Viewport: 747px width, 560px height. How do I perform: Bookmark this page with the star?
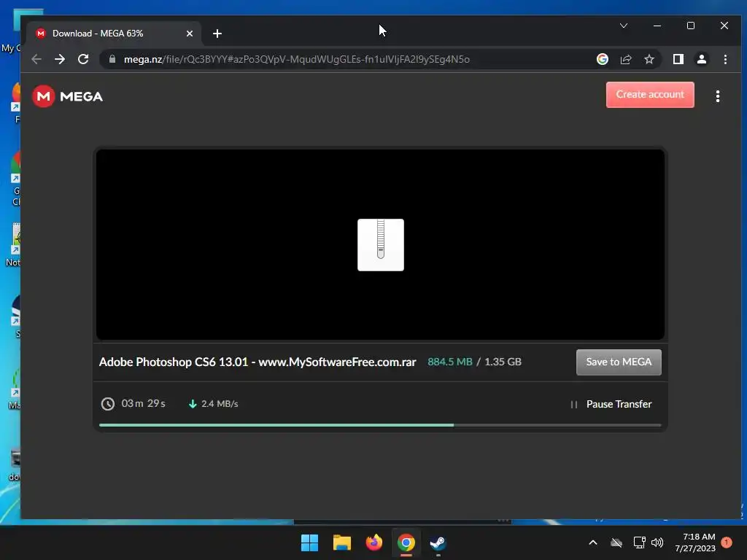coord(649,59)
